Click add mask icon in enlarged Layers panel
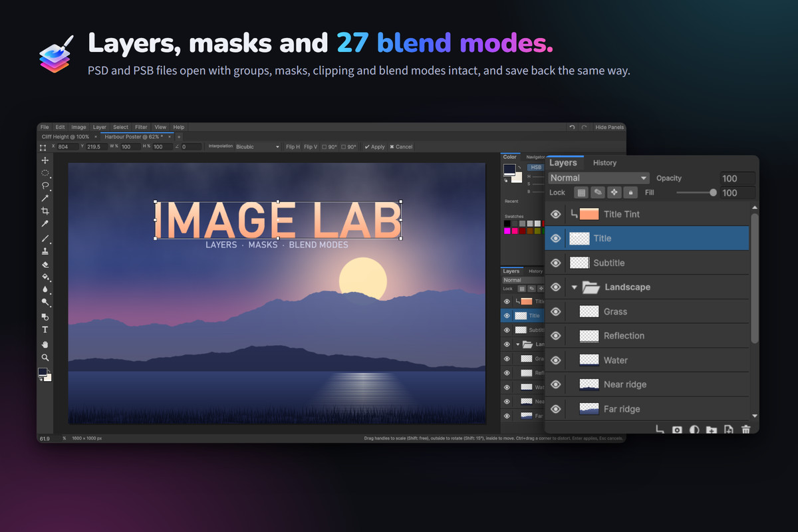798x532 pixels. click(677, 430)
